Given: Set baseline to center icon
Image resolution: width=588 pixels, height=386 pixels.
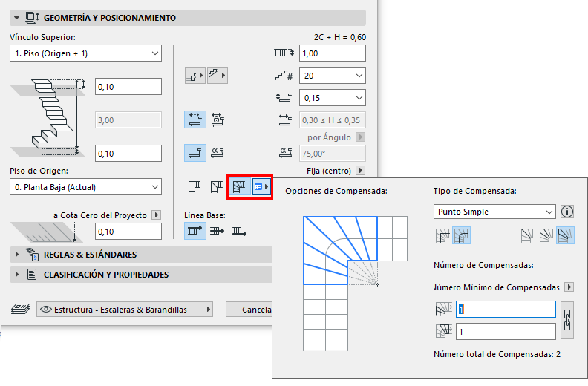Looking at the screenshot, I should click(217, 231).
